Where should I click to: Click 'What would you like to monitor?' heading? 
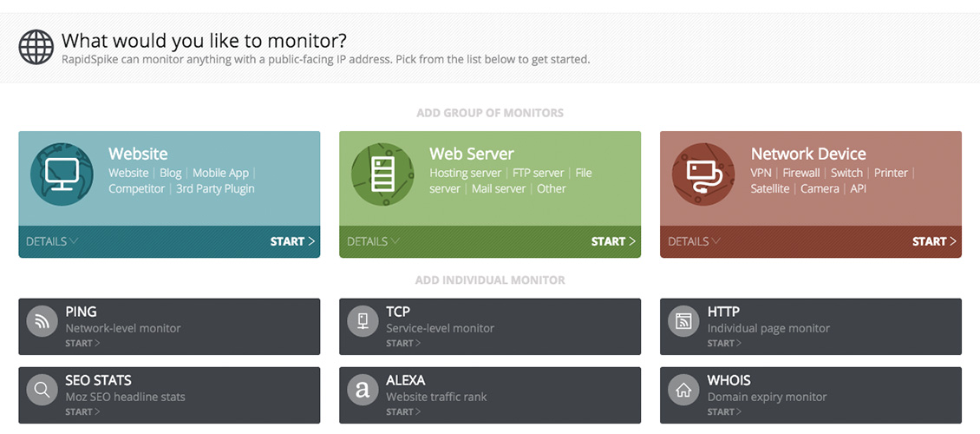tap(204, 41)
